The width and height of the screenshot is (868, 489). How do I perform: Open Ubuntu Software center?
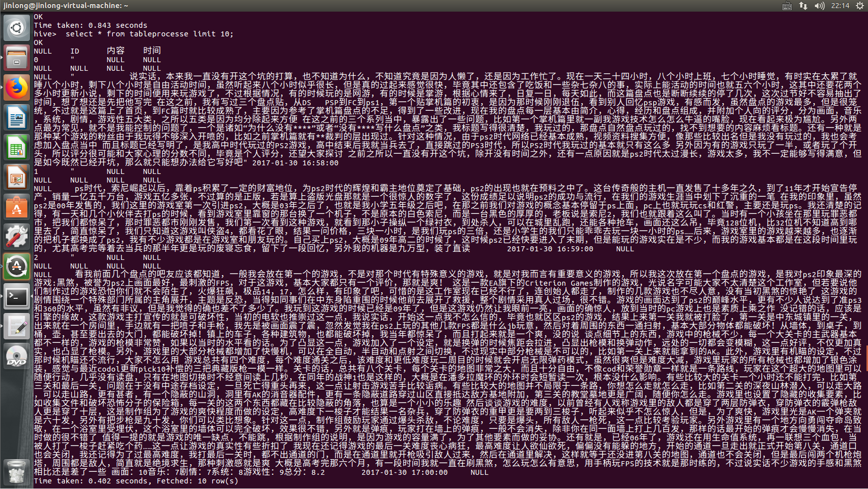pos(17,207)
